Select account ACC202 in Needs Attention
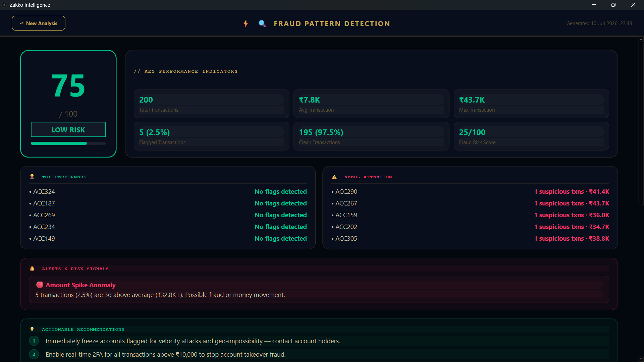The image size is (644, 362). click(x=346, y=227)
